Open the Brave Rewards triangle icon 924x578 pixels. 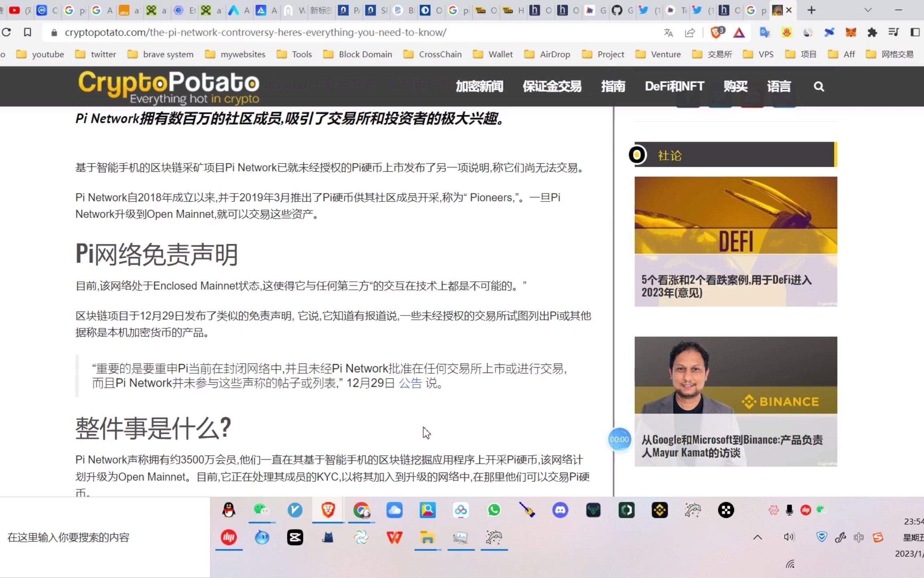739,33
